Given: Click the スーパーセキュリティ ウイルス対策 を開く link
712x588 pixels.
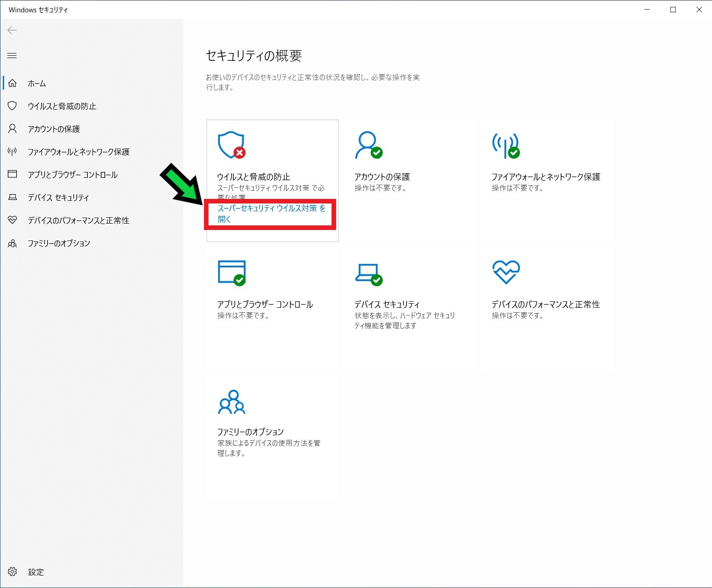Looking at the screenshot, I should click(271, 214).
